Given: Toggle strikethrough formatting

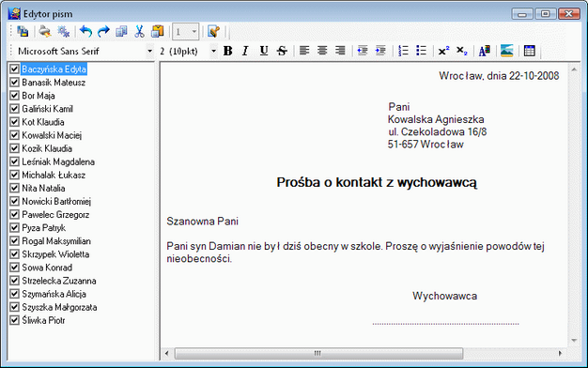Looking at the screenshot, I should pos(282,51).
